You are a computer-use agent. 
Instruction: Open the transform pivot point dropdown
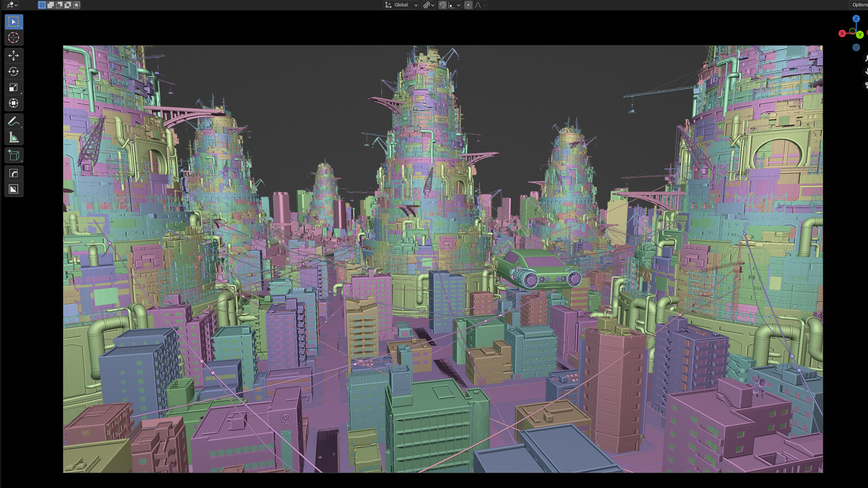click(x=429, y=5)
